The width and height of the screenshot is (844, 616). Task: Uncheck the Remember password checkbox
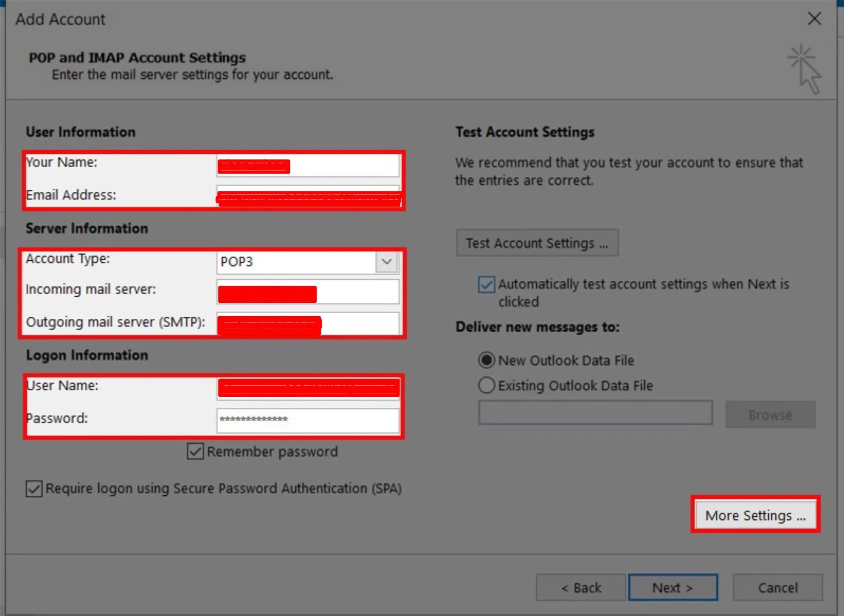pyautogui.click(x=195, y=451)
